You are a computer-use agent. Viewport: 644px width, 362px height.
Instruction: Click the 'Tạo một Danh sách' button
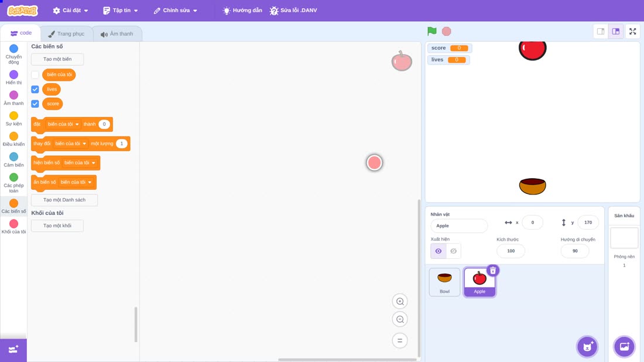point(64,200)
